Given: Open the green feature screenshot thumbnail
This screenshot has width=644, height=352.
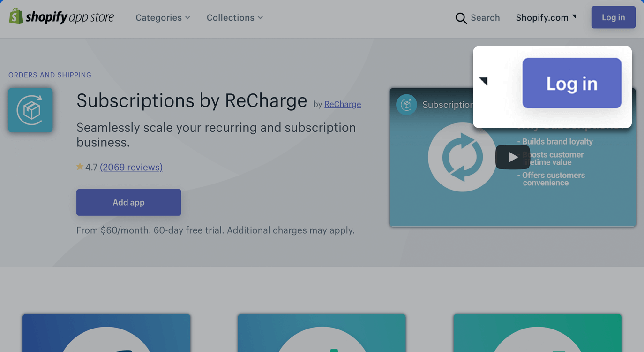Looking at the screenshot, I should [537, 333].
